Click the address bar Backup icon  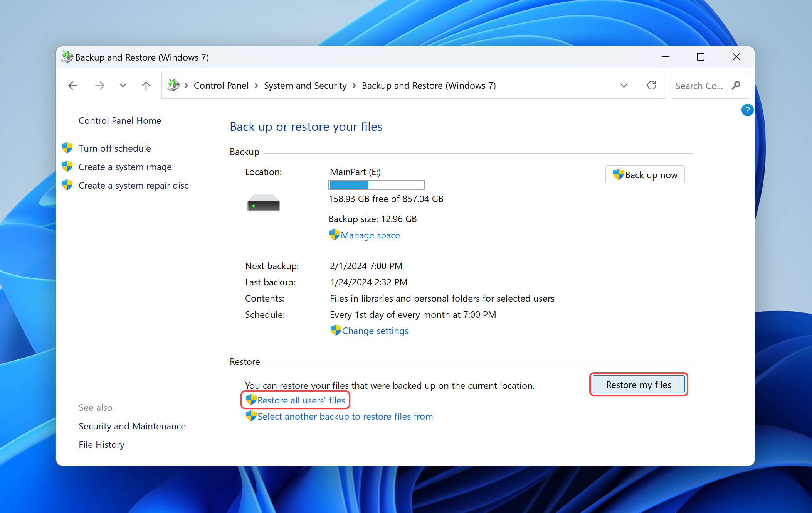tap(173, 85)
